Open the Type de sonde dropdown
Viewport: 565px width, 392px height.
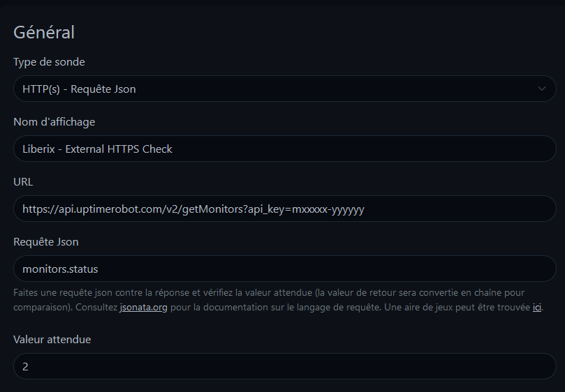tap(285, 89)
